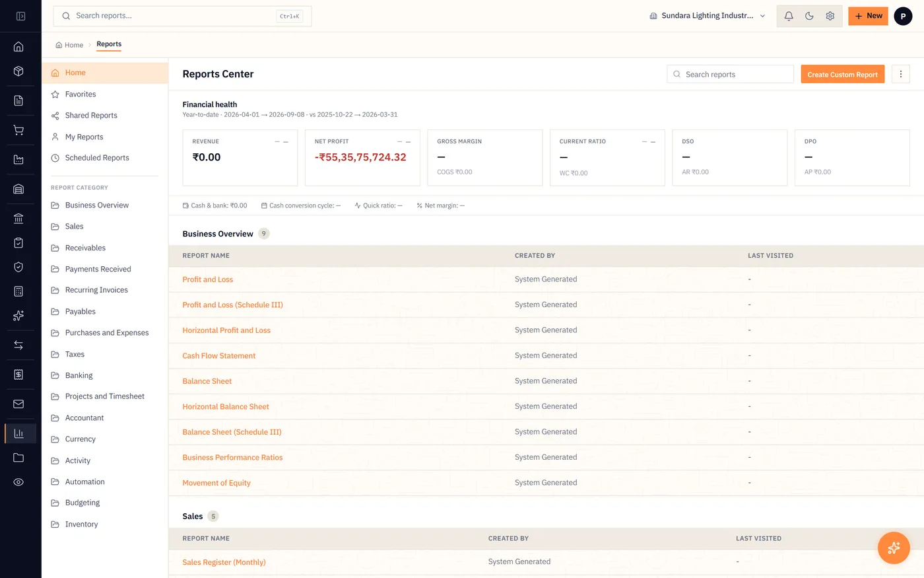924x578 pixels.
Task: Open the shopping cart sidebar icon
Action: pos(18,130)
